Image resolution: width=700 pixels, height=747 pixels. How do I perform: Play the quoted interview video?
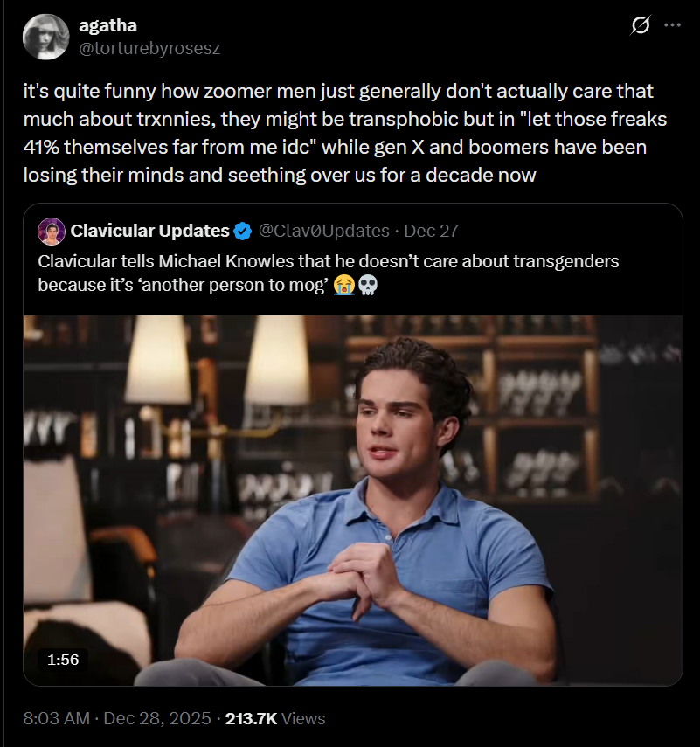point(352,500)
